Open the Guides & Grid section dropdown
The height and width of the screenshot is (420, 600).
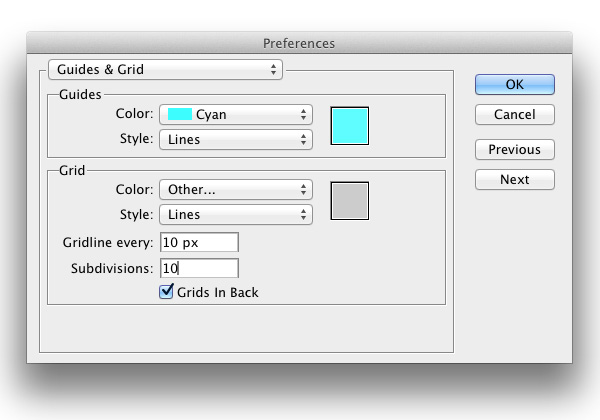pos(165,70)
